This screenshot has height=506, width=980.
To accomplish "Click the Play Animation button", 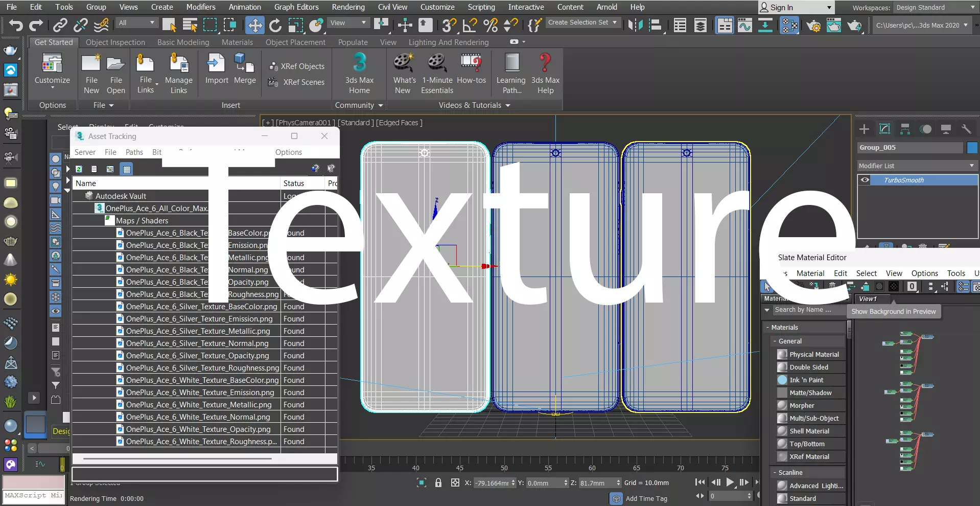I will tap(730, 482).
